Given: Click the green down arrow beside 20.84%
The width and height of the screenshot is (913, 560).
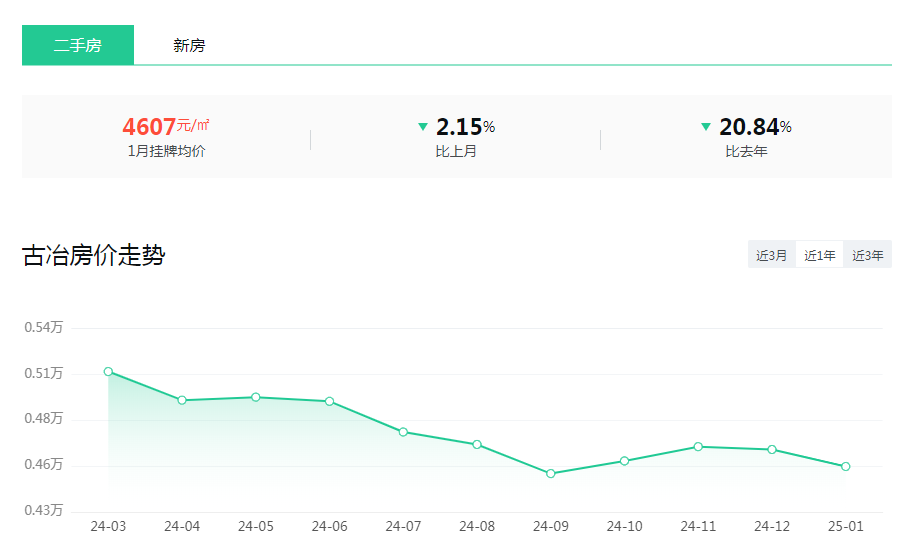Looking at the screenshot, I should 706,127.
